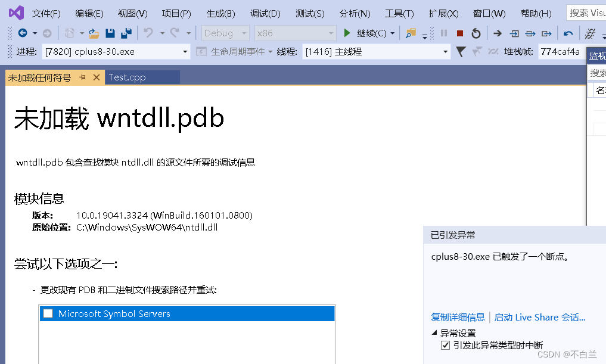Collapse the exception settings section

[434, 332]
